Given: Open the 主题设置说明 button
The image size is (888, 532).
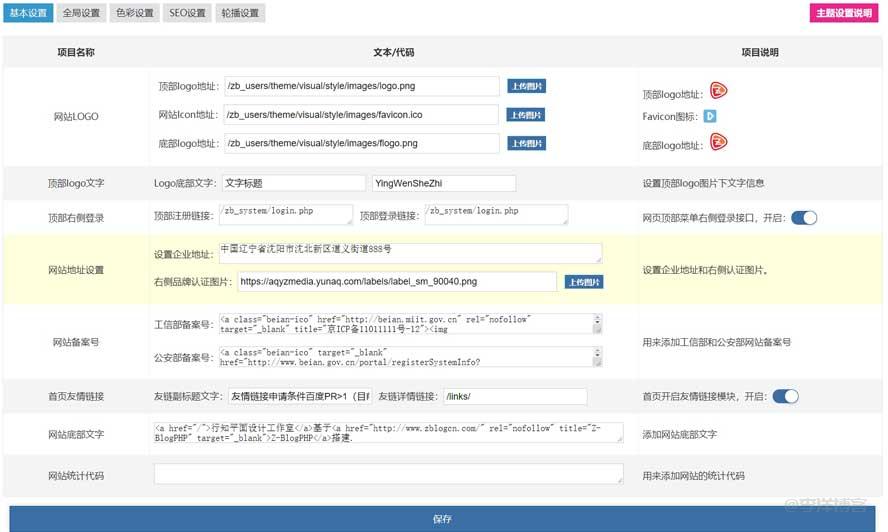Looking at the screenshot, I should [x=844, y=14].
